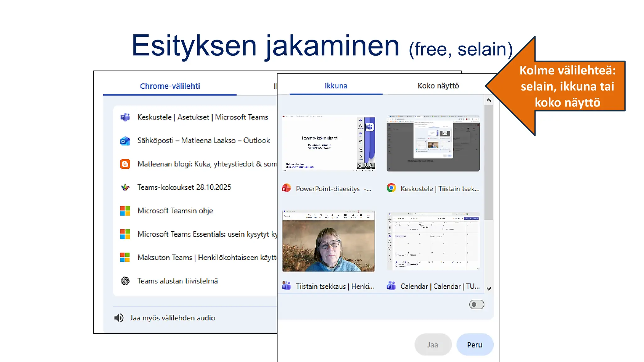Image resolution: width=644 pixels, height=362 pixels.
Task: Click the Jaa share button
Action: [433, 345]
